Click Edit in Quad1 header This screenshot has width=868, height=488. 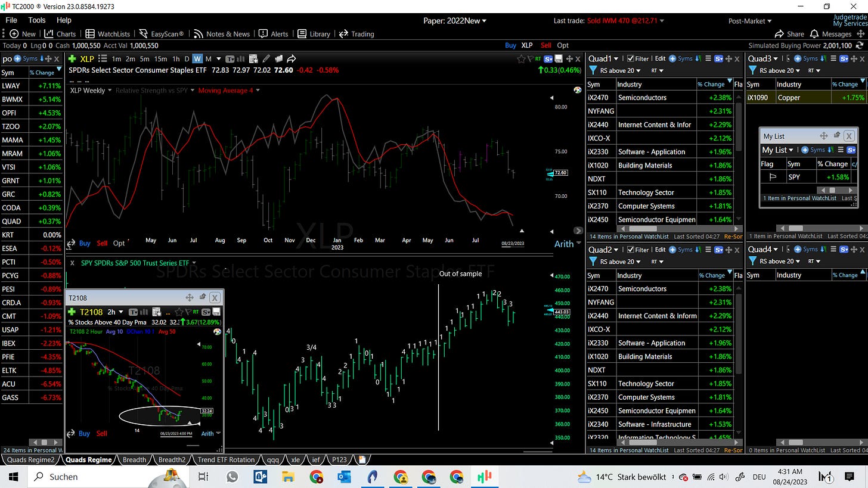click(x=660, y=58)
